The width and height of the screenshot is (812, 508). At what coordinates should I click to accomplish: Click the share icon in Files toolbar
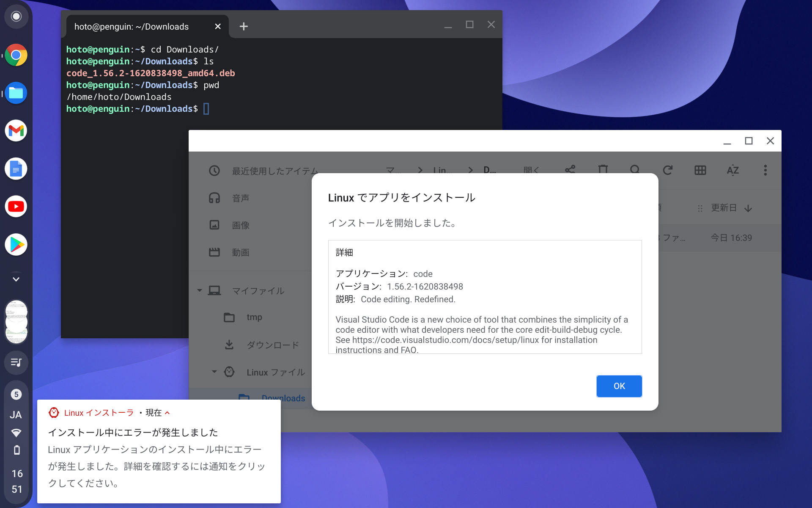(x=570, y=170)
